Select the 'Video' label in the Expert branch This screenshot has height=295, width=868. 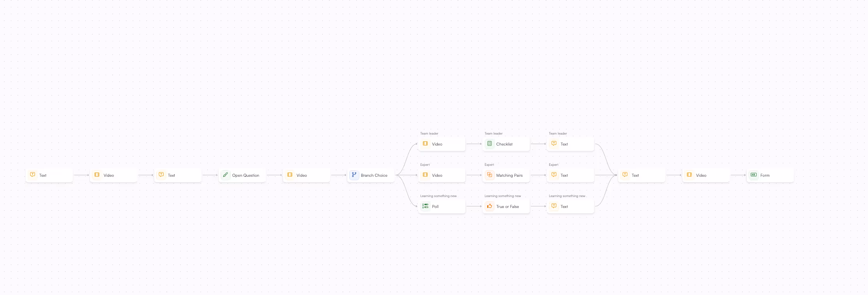pyautogui.click(x=437, y=176)
